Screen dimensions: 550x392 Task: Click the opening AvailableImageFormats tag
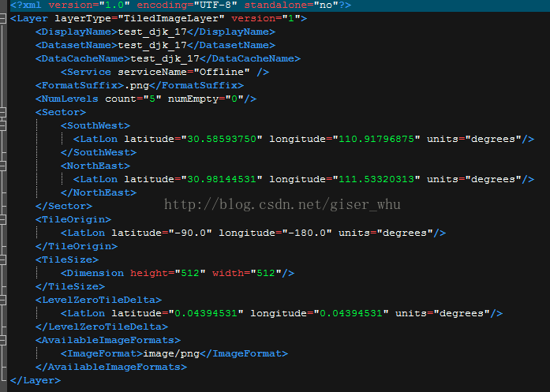[108, 341]
